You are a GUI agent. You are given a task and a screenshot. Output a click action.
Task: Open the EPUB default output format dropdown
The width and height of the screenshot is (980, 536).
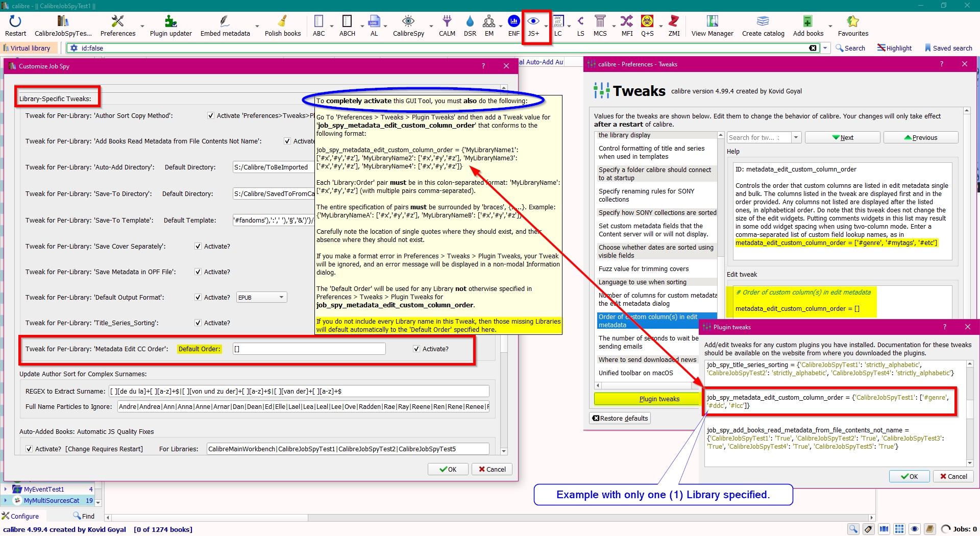point(261,298)
